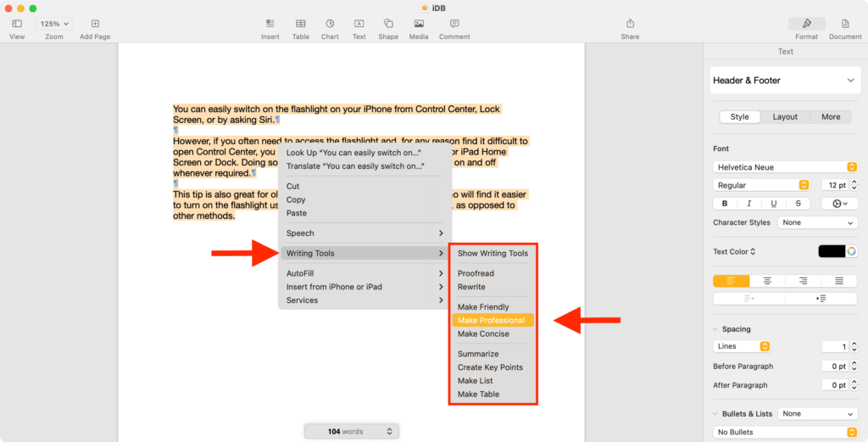The image size is (868, 442).
Task: Click the Comment toolbar icon
Action: pos(454,24)
